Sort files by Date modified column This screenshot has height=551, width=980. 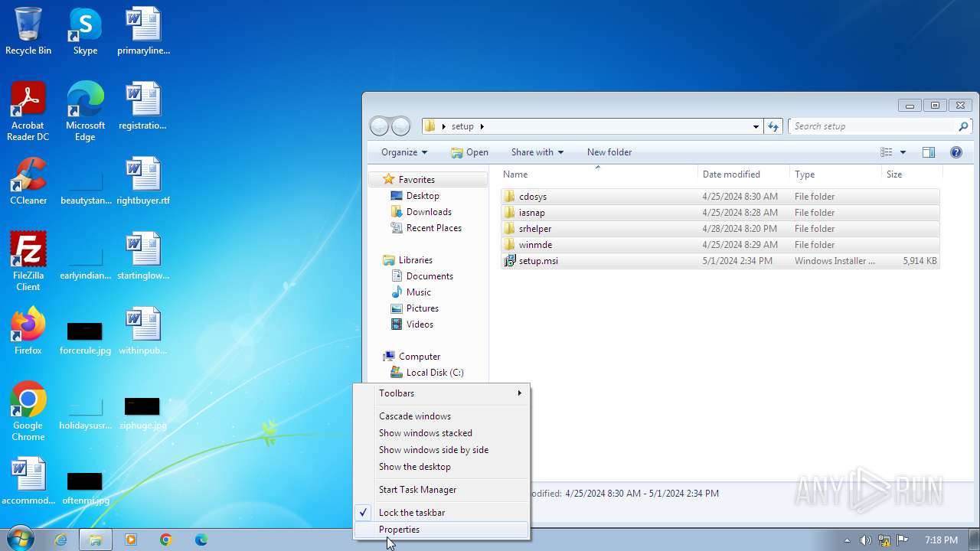point(743,174)
